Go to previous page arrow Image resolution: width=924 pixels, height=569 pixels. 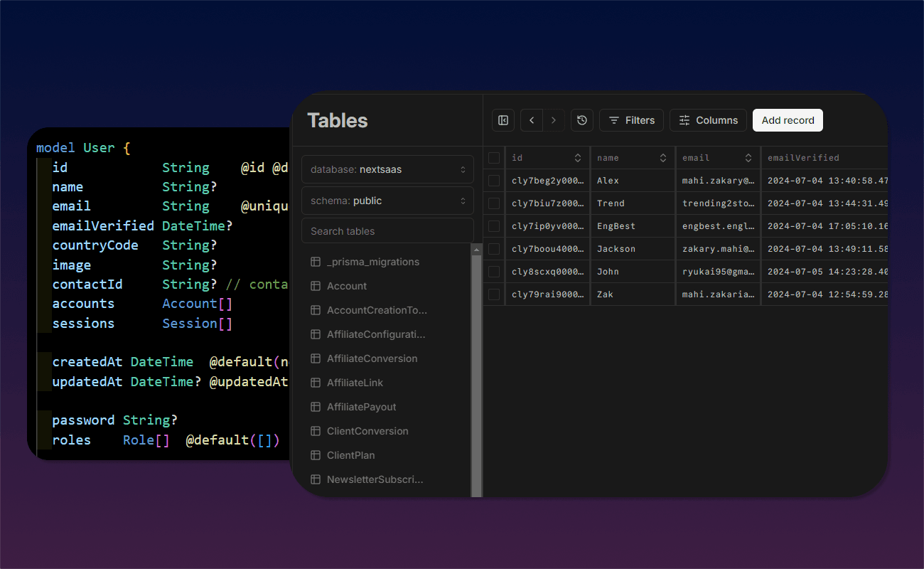click(532, 120)
